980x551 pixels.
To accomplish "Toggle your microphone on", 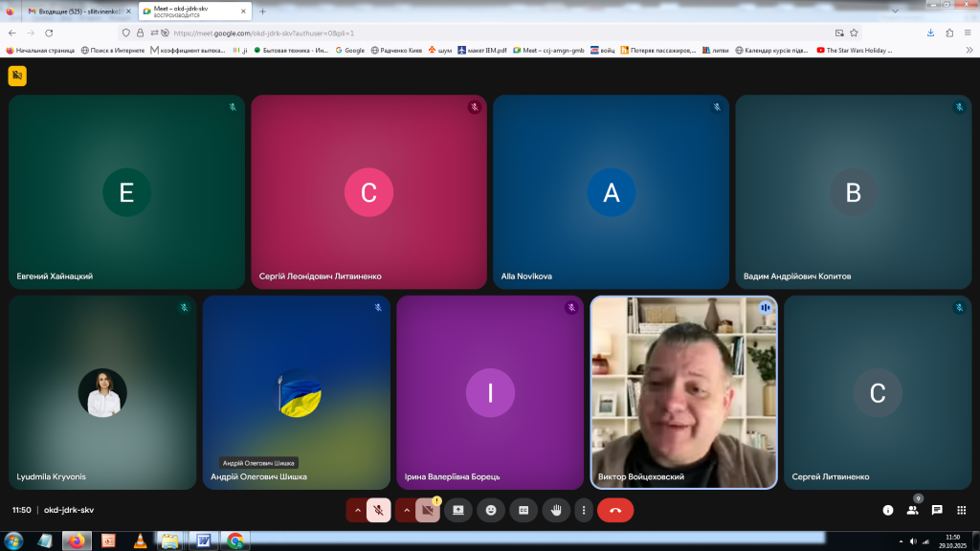I will 378,510.
